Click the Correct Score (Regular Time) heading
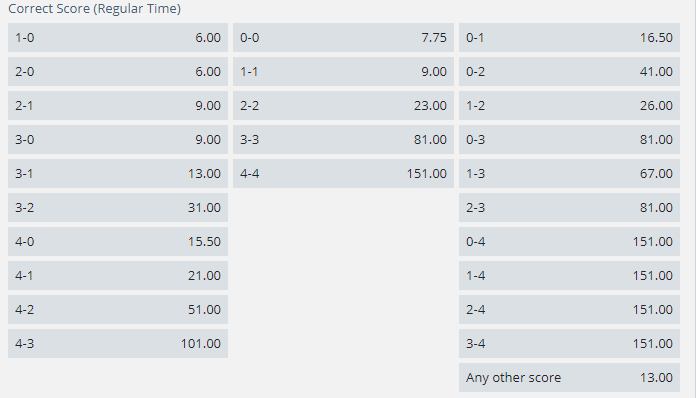The height and width of the screenshot is (398, 696). (95, 9)
